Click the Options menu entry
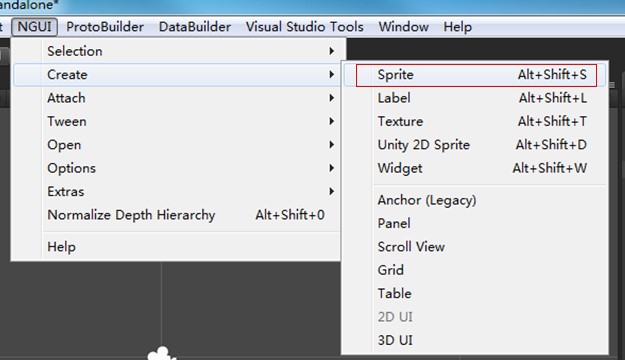This screenshot has height=360, width=625. (x=176, y=168)
